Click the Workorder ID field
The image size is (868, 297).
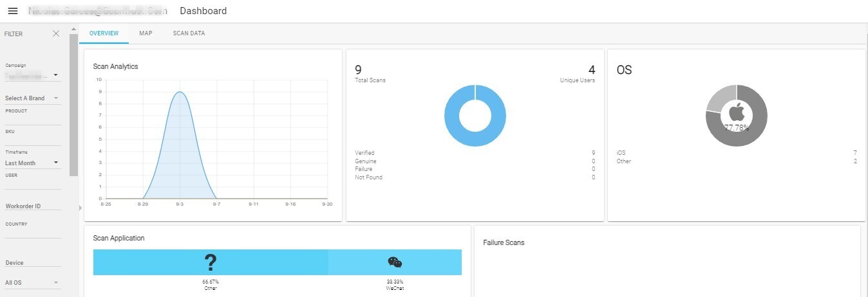tap(32, 206)
